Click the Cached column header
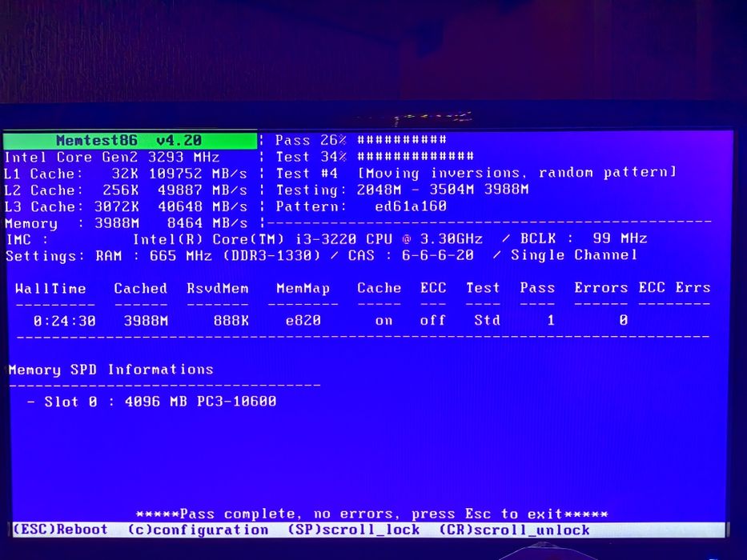Viewport: 747px width, 560px height. point(141,288)
